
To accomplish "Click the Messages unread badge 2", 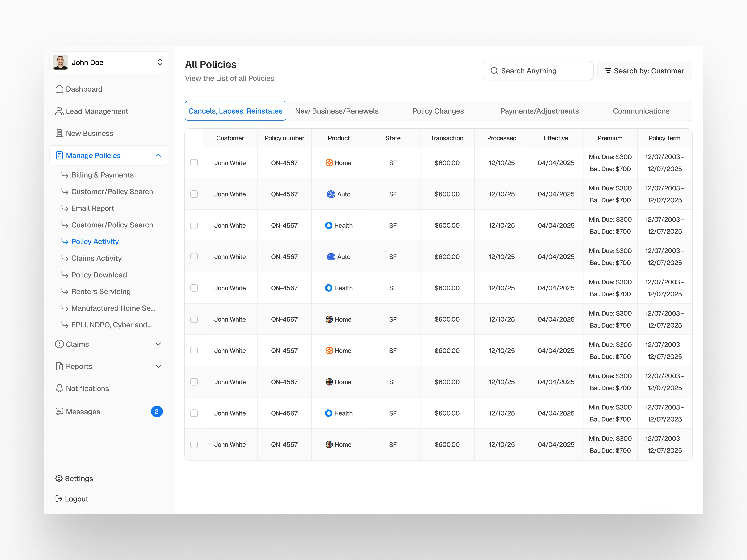I will 157,411.
